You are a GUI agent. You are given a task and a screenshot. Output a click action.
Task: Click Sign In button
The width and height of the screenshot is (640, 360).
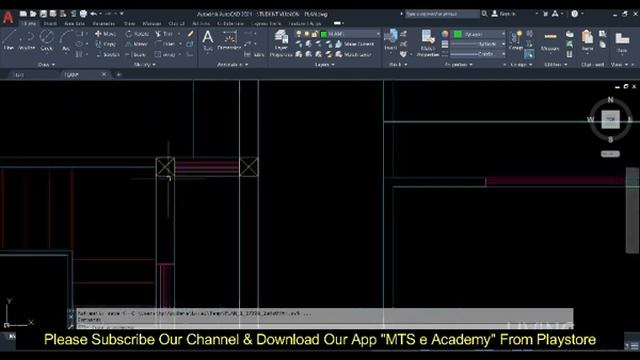tap(504, 14)
